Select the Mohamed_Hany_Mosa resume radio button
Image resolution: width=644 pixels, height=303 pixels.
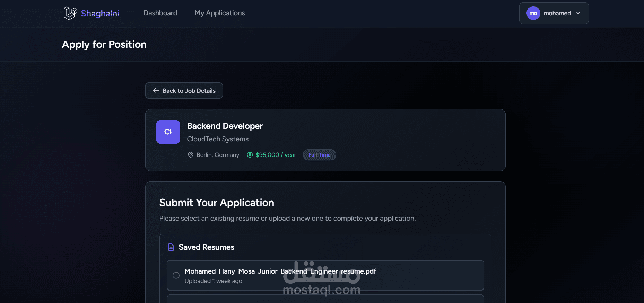coord(176,275)
